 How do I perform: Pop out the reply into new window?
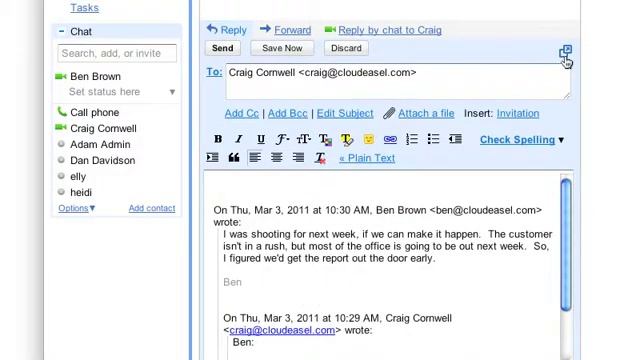point(565,52)
